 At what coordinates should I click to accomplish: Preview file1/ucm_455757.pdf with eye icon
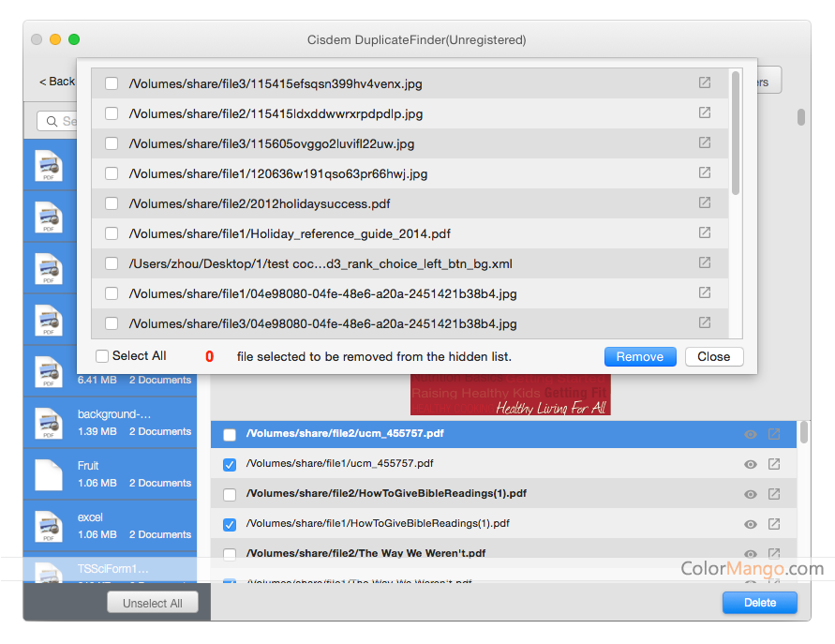pos(751,465)
